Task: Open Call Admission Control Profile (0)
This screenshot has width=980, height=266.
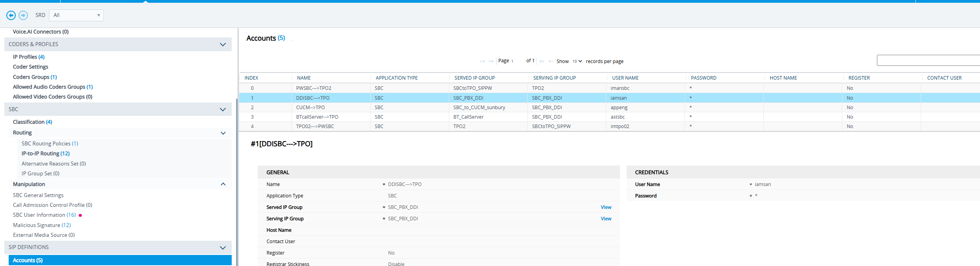Action: 53,205
